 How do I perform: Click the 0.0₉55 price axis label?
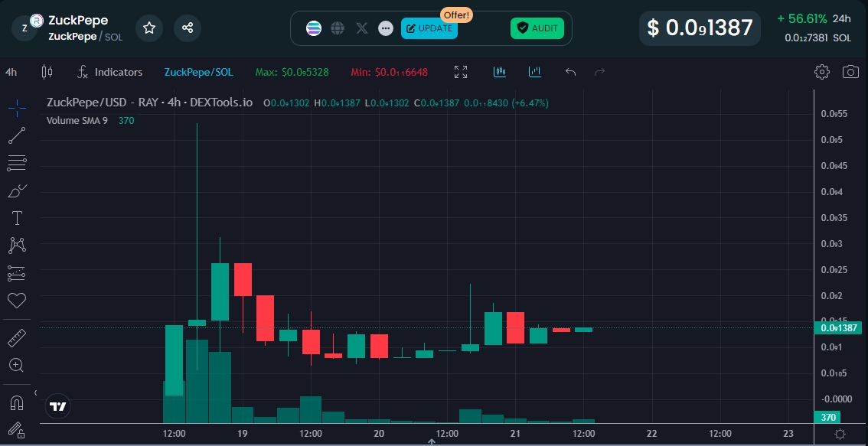pyautogui.click(x=834, y=114)
